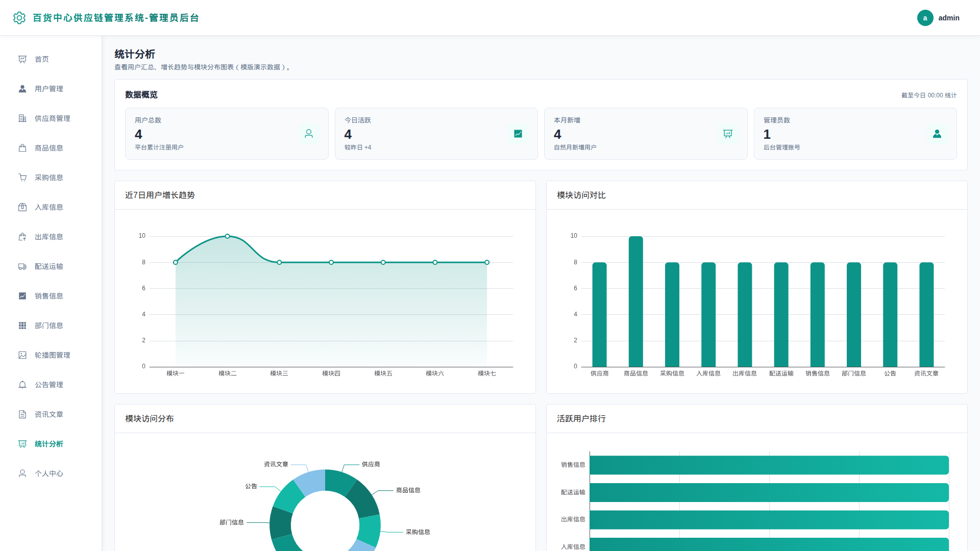Click the 统计分析 page heading
This screenshot has height=551, width=980.
click(135, 54)
